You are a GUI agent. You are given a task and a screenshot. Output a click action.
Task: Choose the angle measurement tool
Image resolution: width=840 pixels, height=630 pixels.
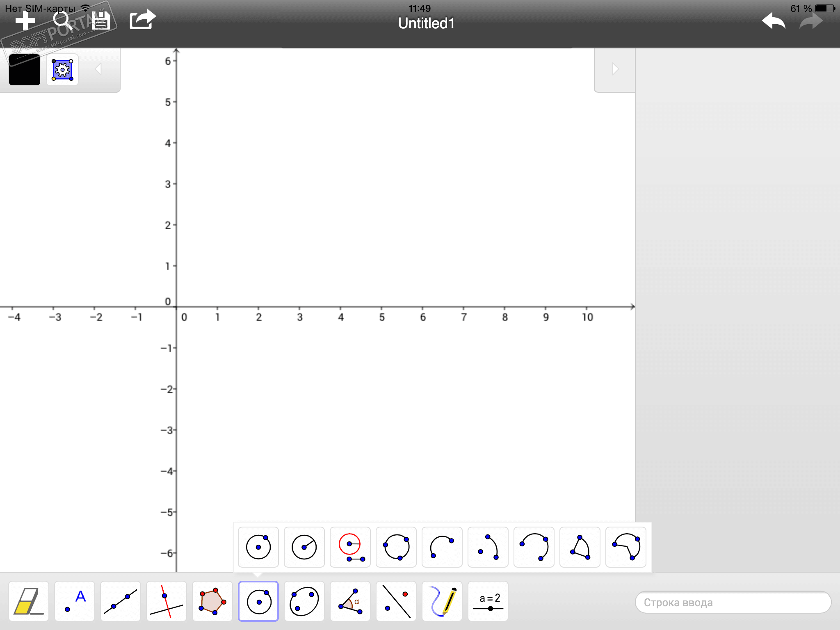(350, 601)
